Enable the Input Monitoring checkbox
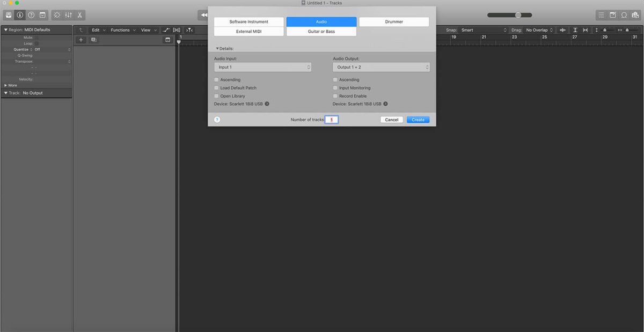The height and width of the screenshot is (332, 644). pos(335,88)
